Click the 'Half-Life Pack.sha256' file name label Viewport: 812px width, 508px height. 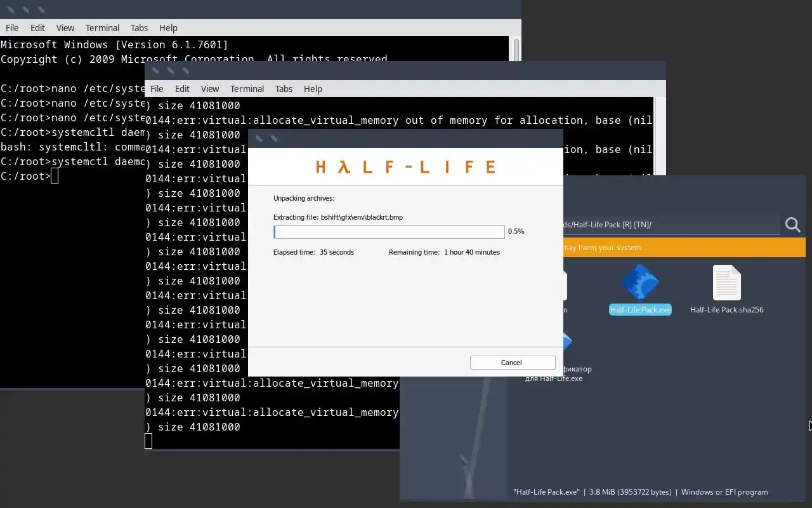[727, 310]
